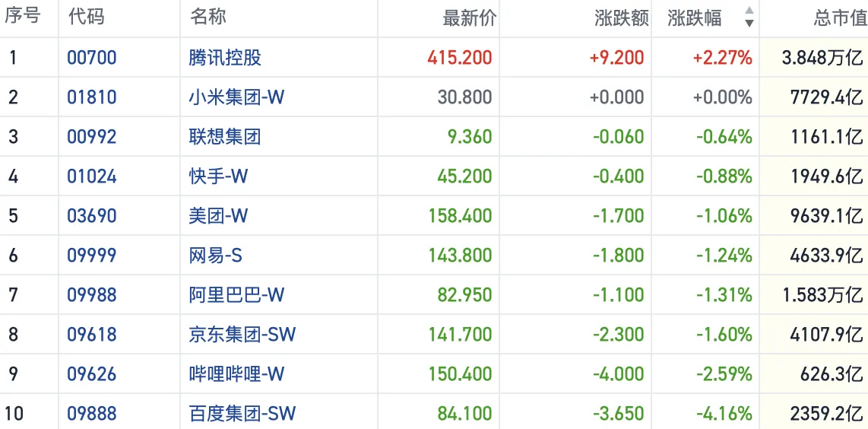Open stock code 00992 for 联想集团
The height and width of the screenshot is (429, 868).
pos(92,137)
